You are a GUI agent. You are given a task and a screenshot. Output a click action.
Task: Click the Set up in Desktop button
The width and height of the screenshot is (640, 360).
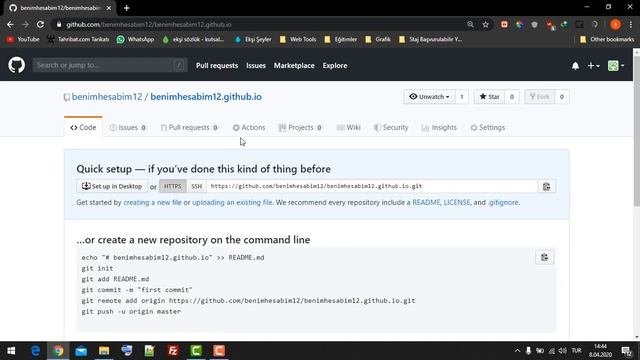[x=112, y=186]
